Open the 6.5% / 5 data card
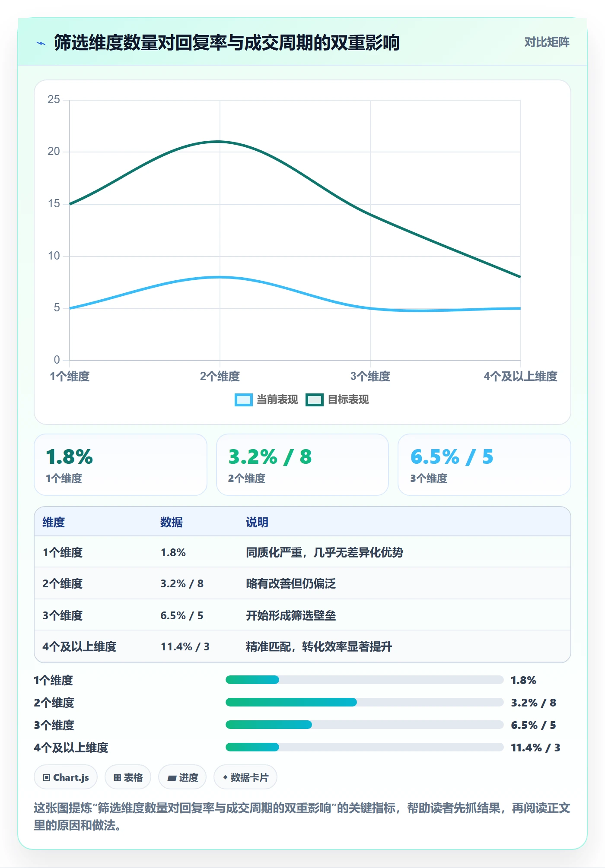 pos(484,465)
